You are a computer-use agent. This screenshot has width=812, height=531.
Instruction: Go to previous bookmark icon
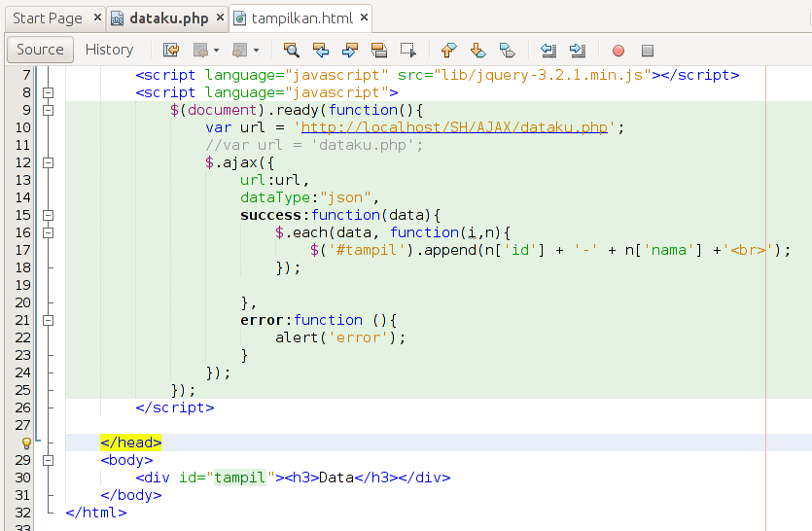click(449, 51)
